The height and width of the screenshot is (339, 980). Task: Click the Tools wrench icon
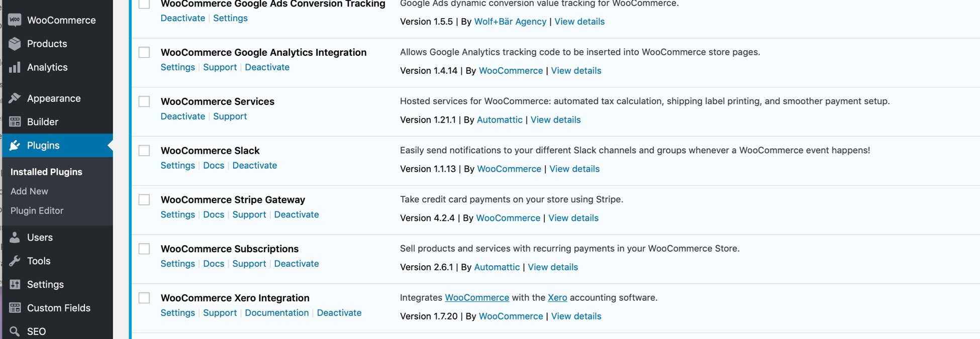click(x=15, y=261)
